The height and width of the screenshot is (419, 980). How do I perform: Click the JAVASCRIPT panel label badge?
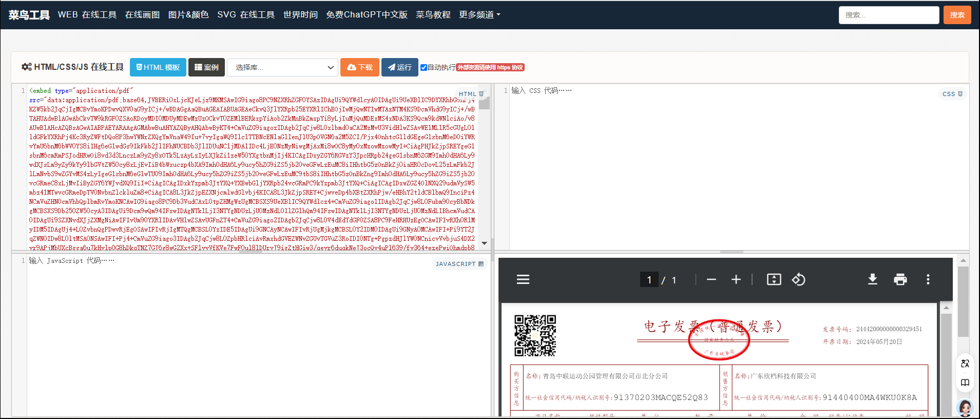(x=459, y=264)
